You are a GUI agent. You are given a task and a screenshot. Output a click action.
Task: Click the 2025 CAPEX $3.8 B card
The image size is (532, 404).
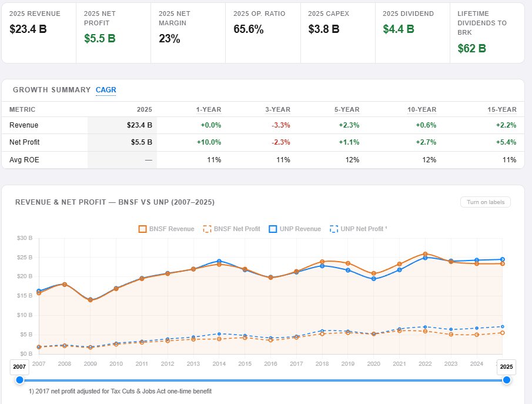(338, 33)
